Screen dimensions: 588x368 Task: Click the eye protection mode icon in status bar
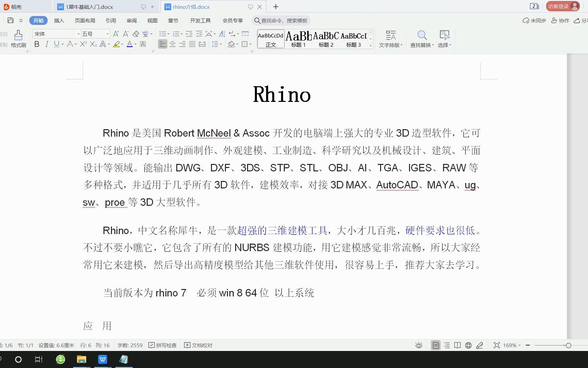pyautogui.click(x=419, y=345)
